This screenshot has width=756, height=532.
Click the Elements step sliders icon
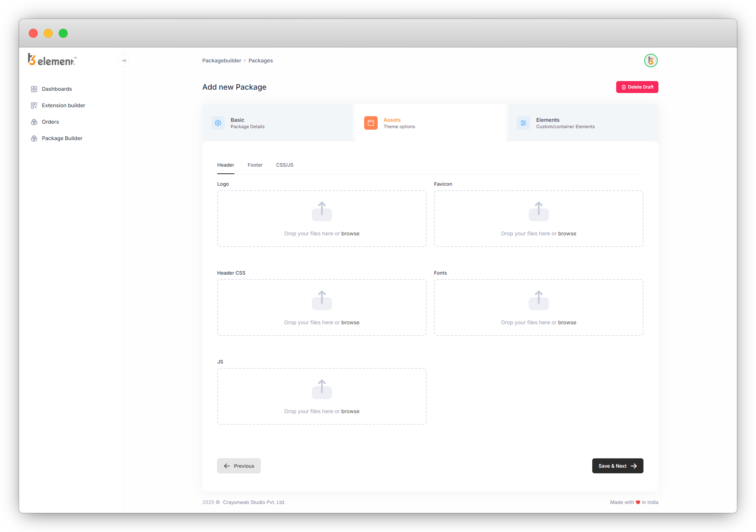pyautogui.click(x=523, y=123)
